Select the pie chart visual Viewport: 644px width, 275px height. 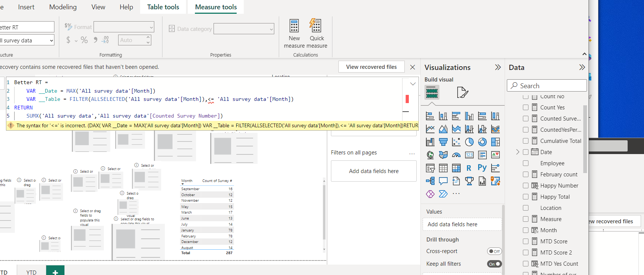tap(469, 142)
